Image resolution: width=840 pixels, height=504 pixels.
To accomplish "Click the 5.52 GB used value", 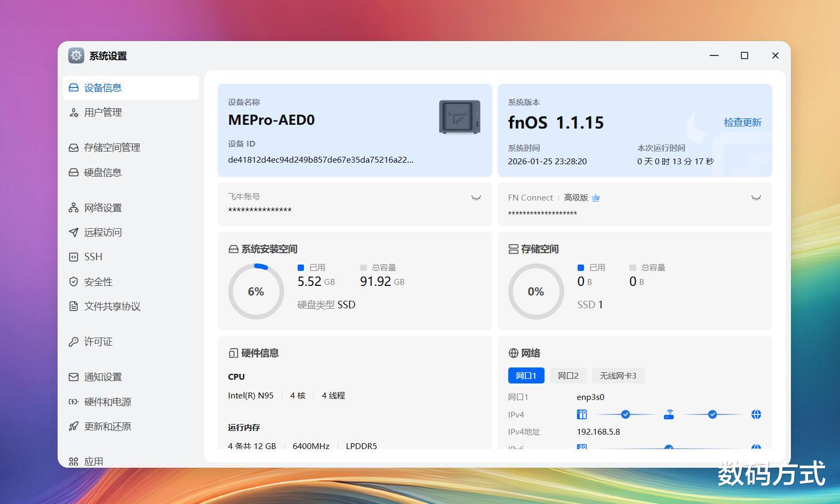I will [x=316, y=282].
